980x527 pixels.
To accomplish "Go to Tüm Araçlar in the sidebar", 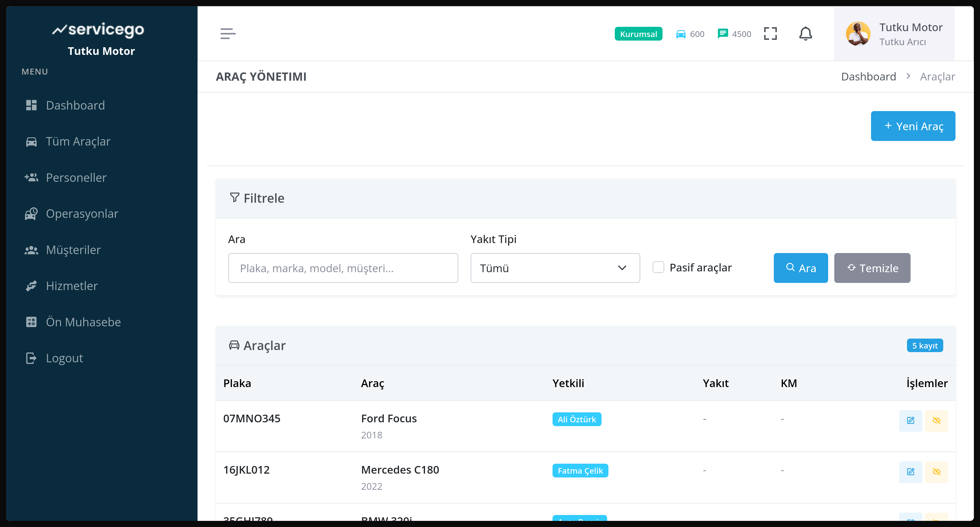I will (78, 141).
